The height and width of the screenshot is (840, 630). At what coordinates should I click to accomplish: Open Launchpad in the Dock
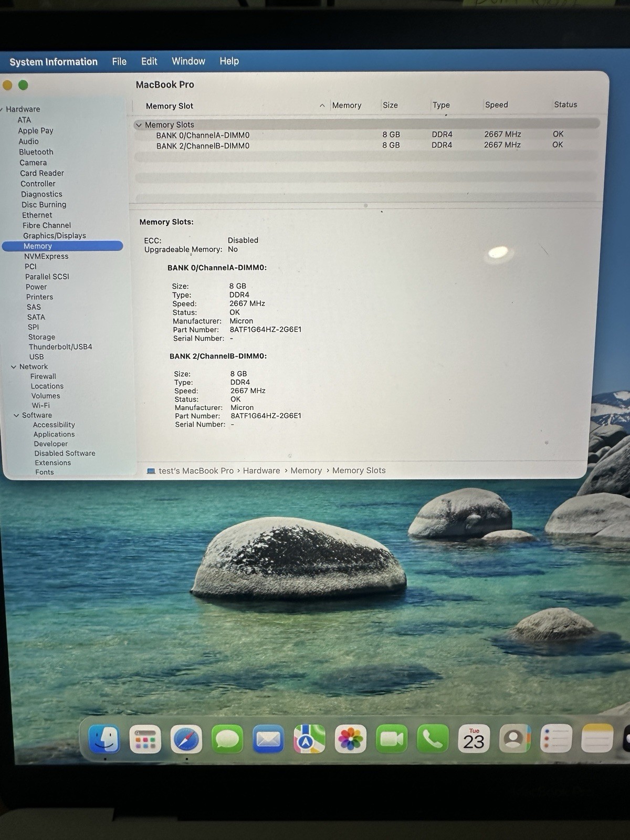tap(145, 739)
